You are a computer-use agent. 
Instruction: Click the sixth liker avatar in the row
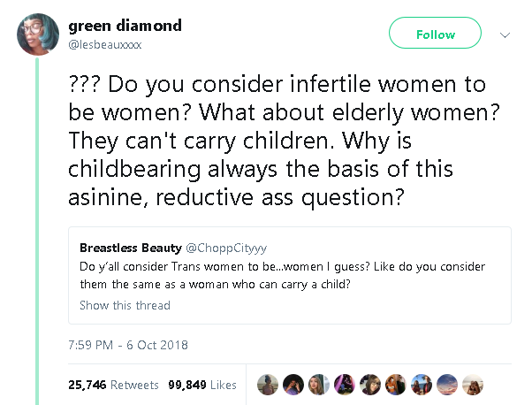coord(396,385)
